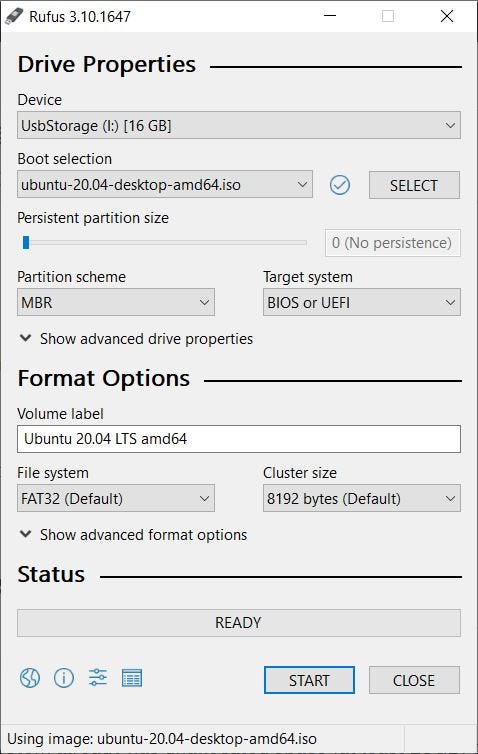Open the Device dropdown UsbStorage (I:)
Screen dimensions: 478x754
[239, 126]
